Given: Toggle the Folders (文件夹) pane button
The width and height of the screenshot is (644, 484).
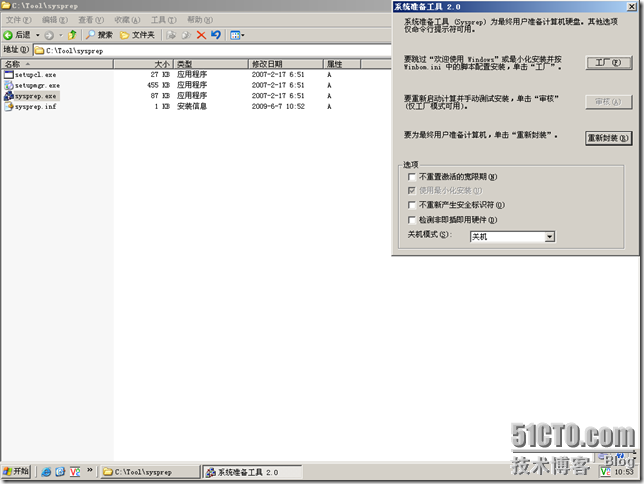Looking at the screenshot, I should [137, 35].
